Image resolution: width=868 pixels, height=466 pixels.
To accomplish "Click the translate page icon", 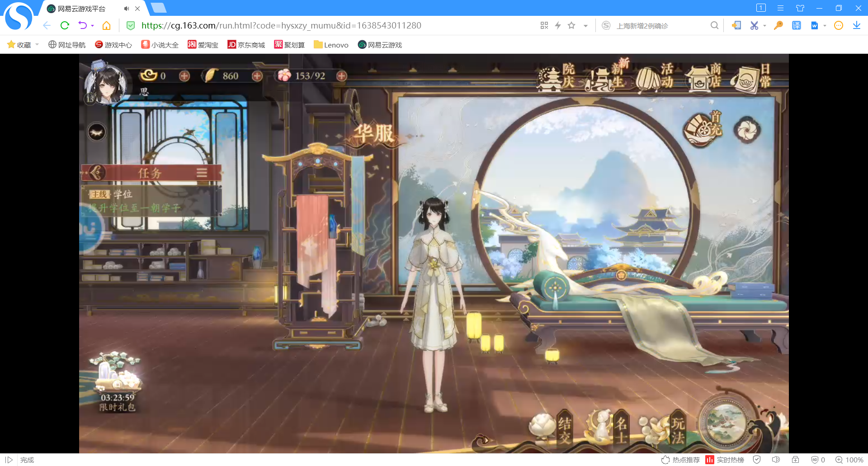I will coord(796,25).
